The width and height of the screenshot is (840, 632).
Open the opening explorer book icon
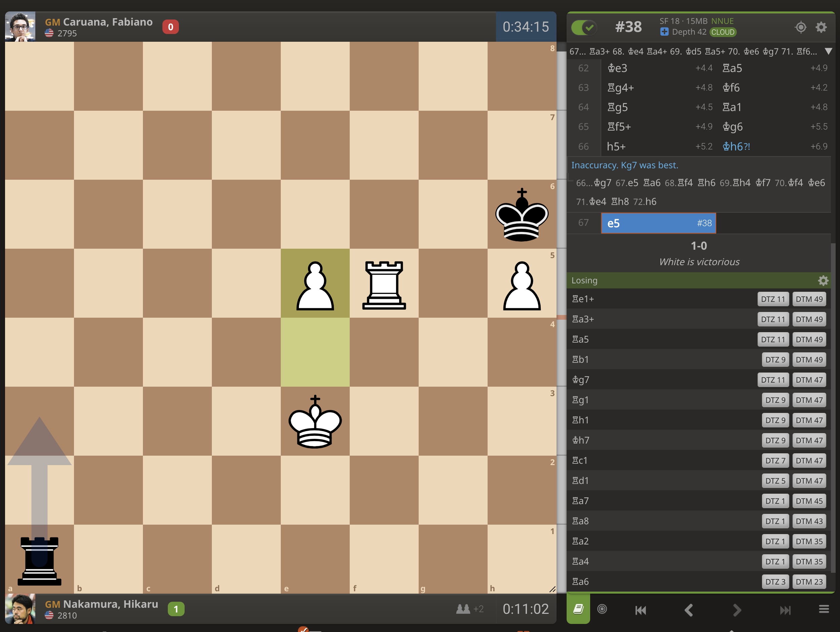578,609
